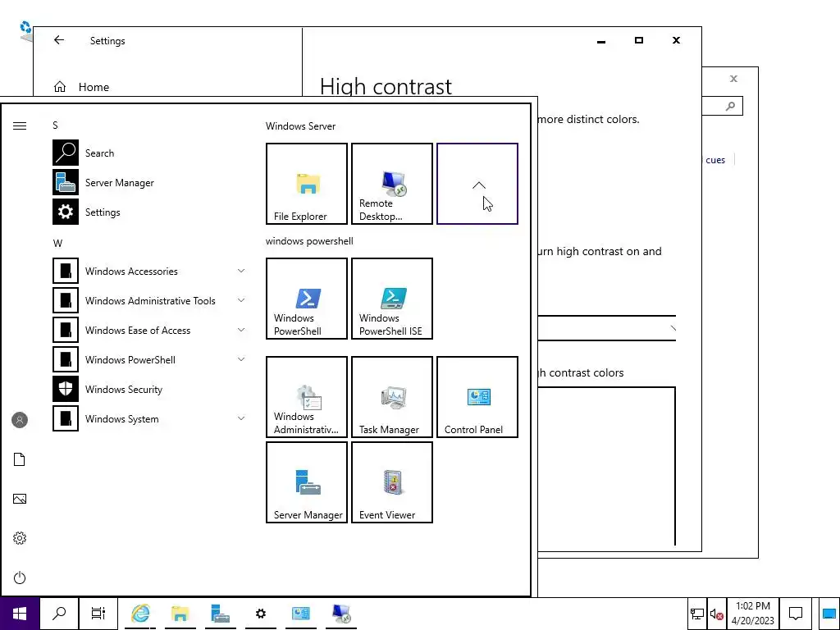
Task: Open the Windows Administrative Tools tile
Action: pyautogui.click(x=307, y=397)
